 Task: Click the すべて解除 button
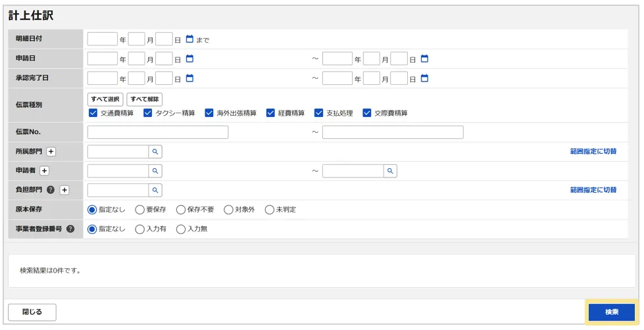[x=144, y=99]
